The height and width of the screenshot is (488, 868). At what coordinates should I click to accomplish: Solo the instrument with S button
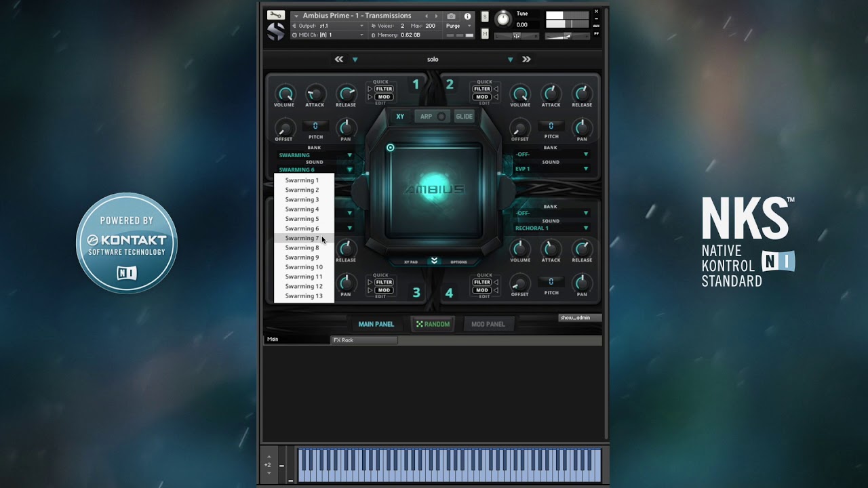pyautogui.click(x=485, y=16)
